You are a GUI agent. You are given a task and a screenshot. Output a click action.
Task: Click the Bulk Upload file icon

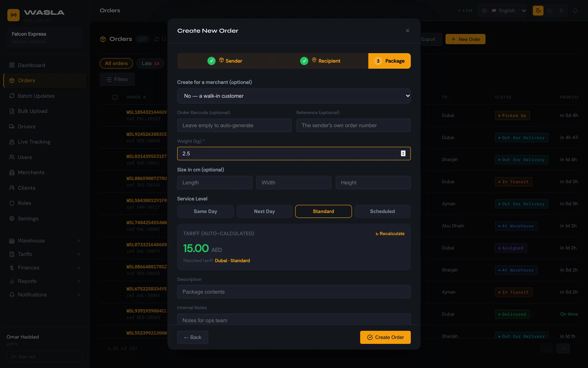click(12, 111)
